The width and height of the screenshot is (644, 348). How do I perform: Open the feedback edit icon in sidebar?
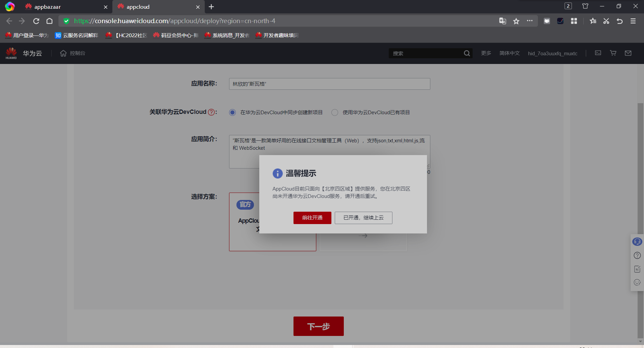point(637,269)
